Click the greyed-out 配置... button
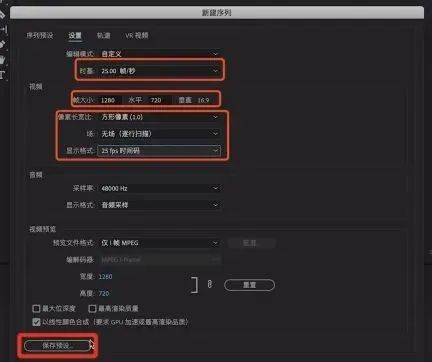Viewport: 432px width, 362px height. 252,243
